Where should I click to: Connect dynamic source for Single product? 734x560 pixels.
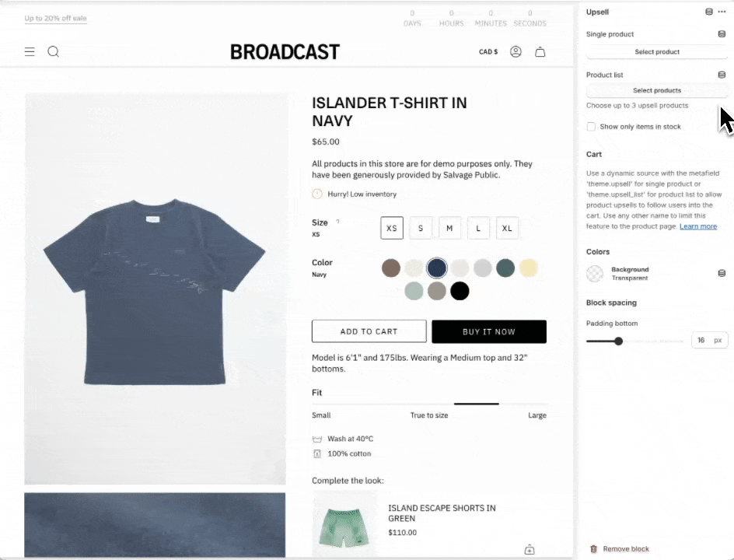(722, 34)
